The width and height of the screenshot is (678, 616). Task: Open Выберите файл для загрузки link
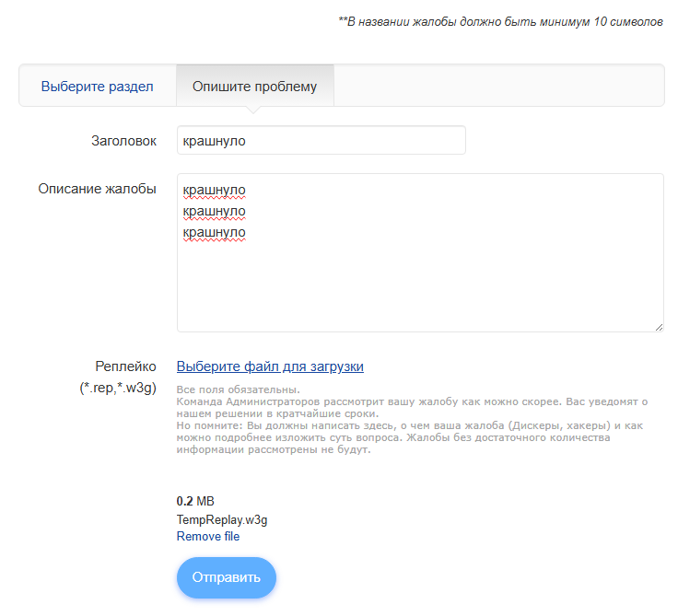270,366
